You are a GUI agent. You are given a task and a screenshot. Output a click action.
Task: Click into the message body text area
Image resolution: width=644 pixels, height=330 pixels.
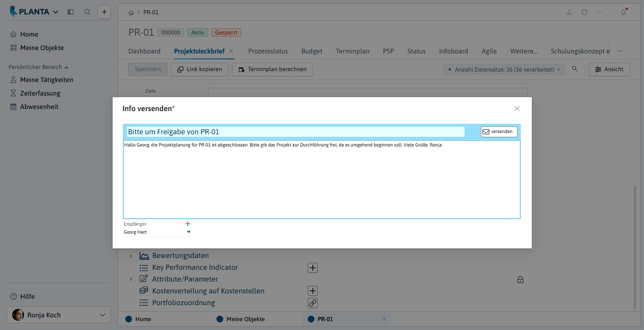coord(322,180)
